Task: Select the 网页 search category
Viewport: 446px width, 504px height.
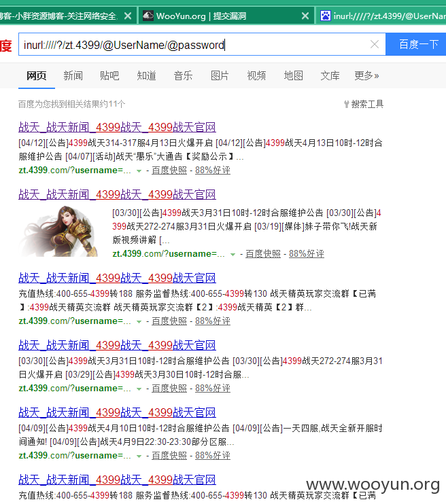Action: [x=36, y=76]
